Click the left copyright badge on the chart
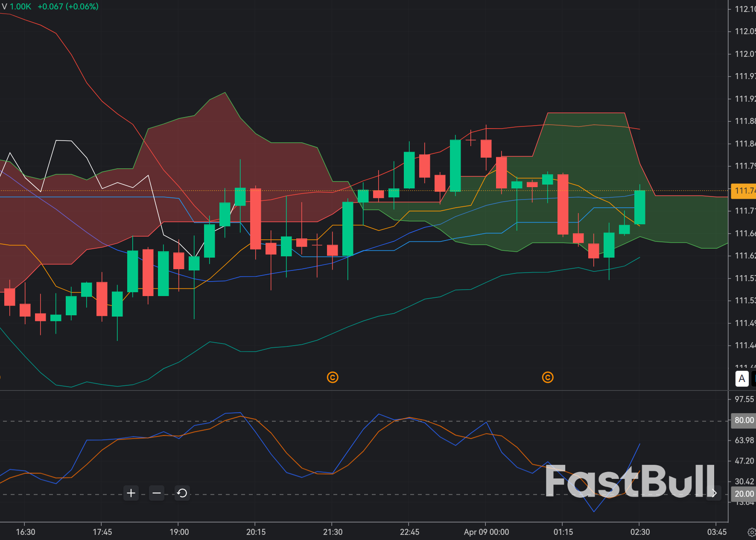 click(x=333, y=378)
